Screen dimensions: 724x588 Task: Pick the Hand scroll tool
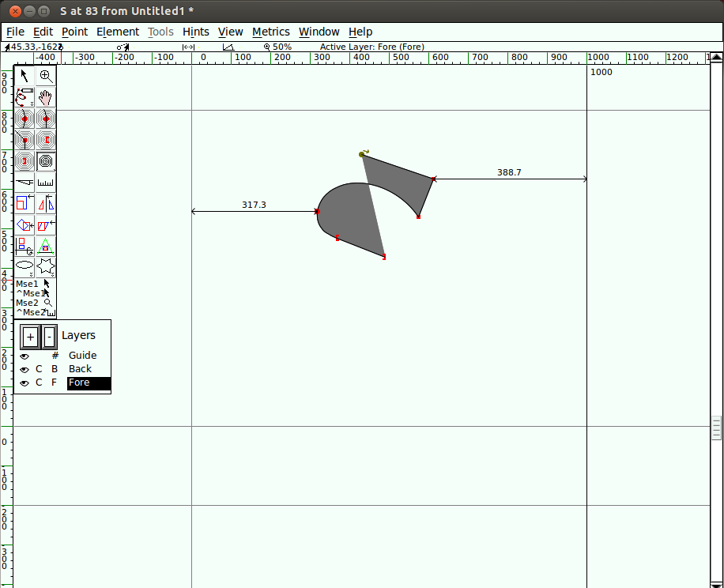[46, 97]
